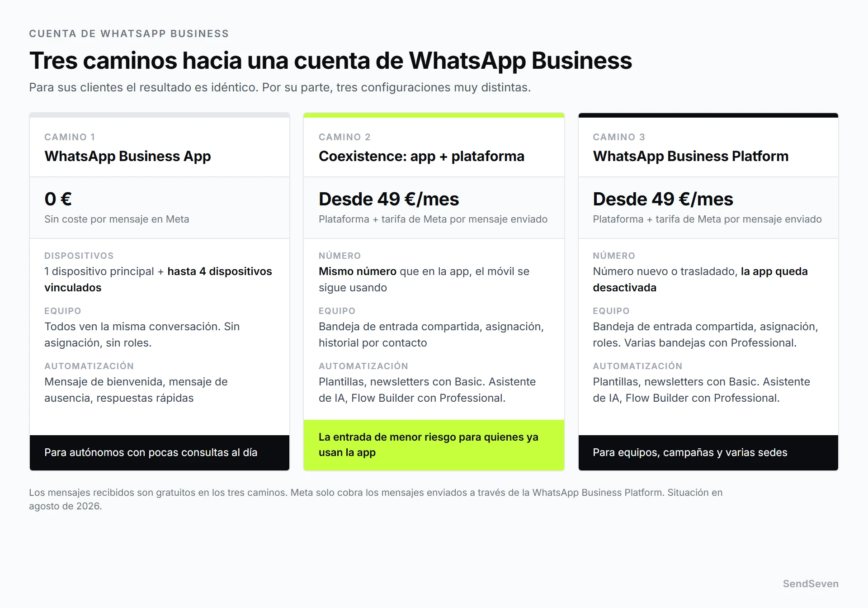Viewport: 868px width, 608px height.
Task: Click the Meta tariff note in the Camino 3 card
Action: [707, 219]
